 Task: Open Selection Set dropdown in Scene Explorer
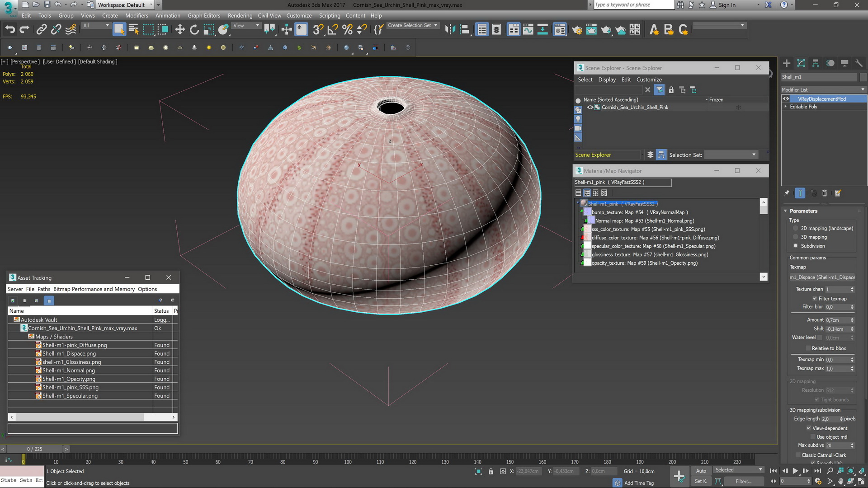pos(731,155)
